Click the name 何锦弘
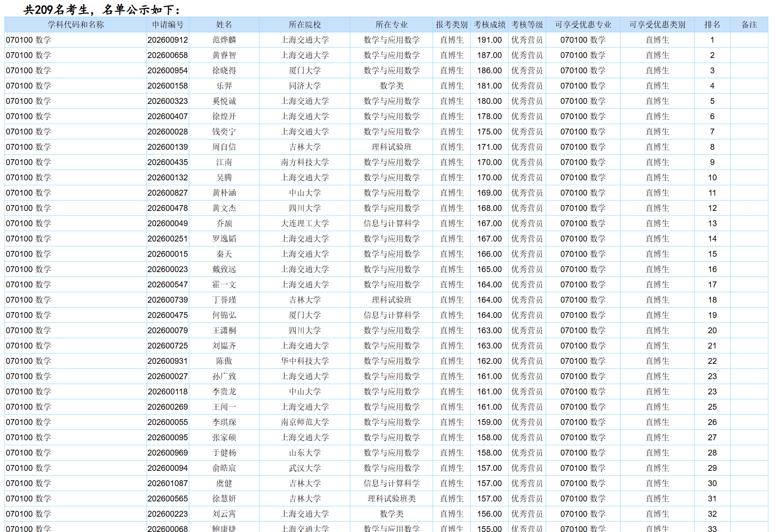This screenshot has height=532, width=776. [224, 315]
